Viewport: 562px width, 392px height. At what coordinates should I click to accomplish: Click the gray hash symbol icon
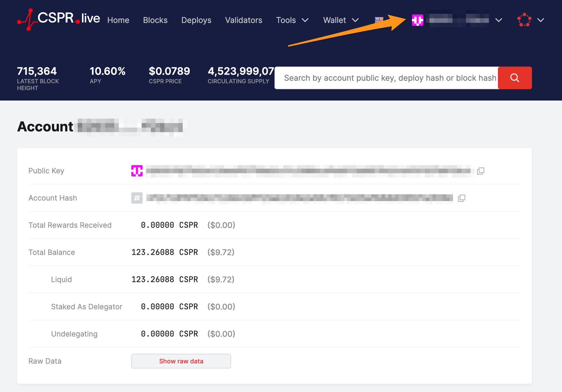coord(137,198)
